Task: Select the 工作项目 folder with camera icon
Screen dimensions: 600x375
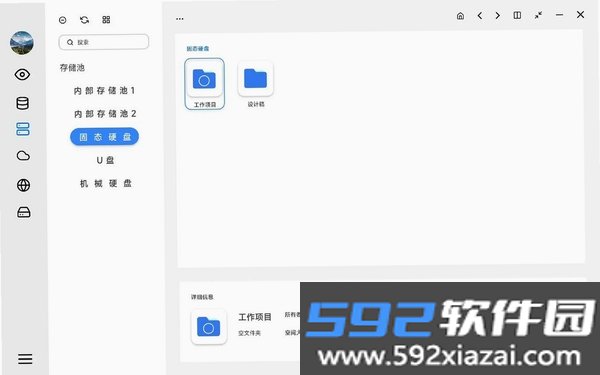Action: pos(204,84)
